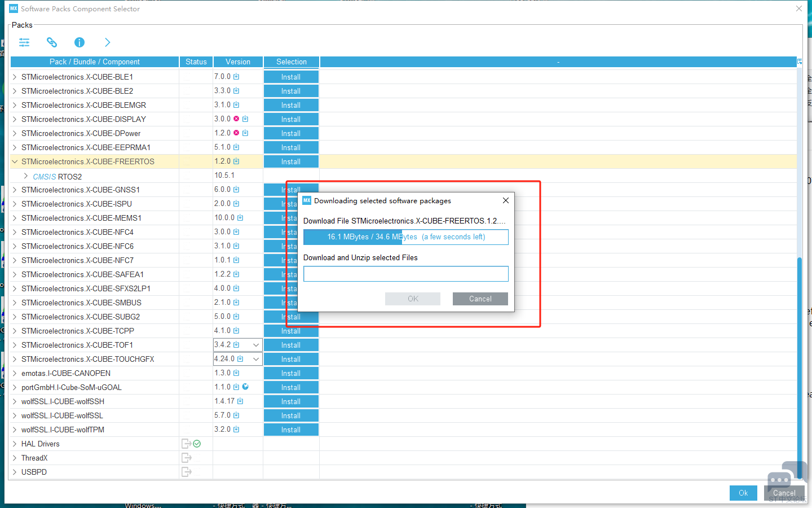Click download icon beside X-CUBE-SAFEA1 version 1.2.2
This screenshot has width=812, height=508.
pos(236,274)
